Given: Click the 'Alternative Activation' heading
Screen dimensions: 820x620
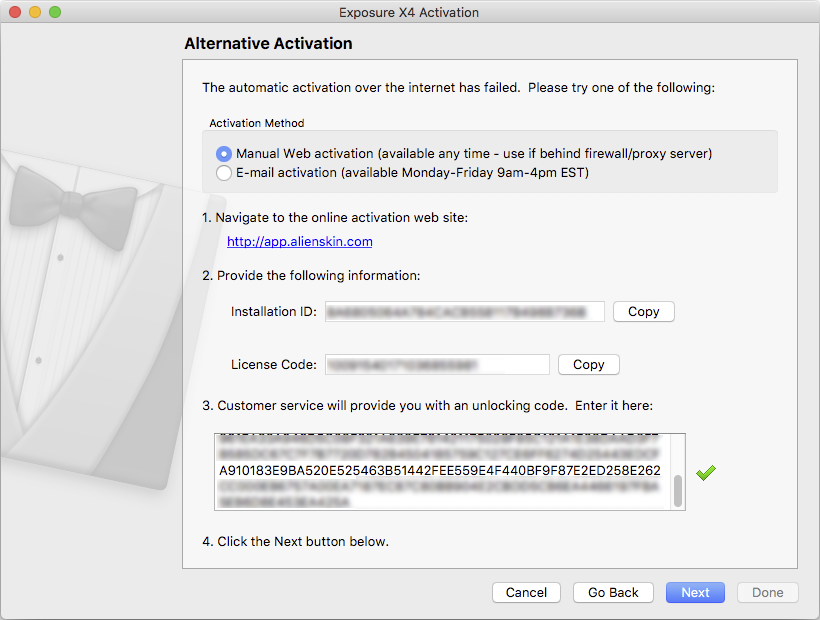Looking at the screenshot, I should (268, 43).
